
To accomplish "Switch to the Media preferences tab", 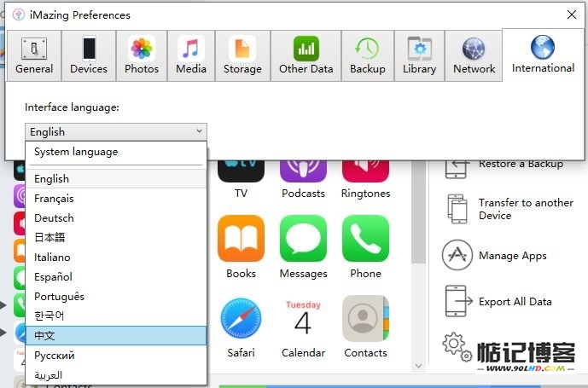I will pyautogui.click(x=191, y=56).
